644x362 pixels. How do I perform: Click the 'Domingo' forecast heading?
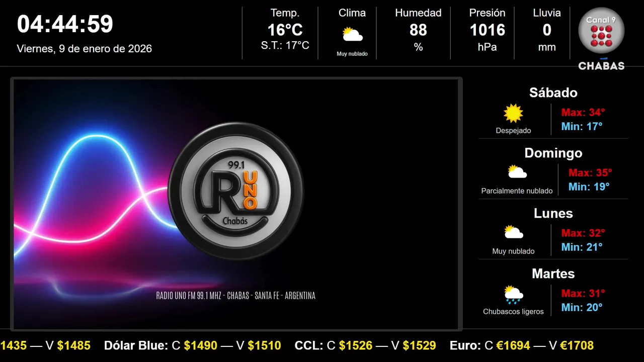(x=553, y=153)
